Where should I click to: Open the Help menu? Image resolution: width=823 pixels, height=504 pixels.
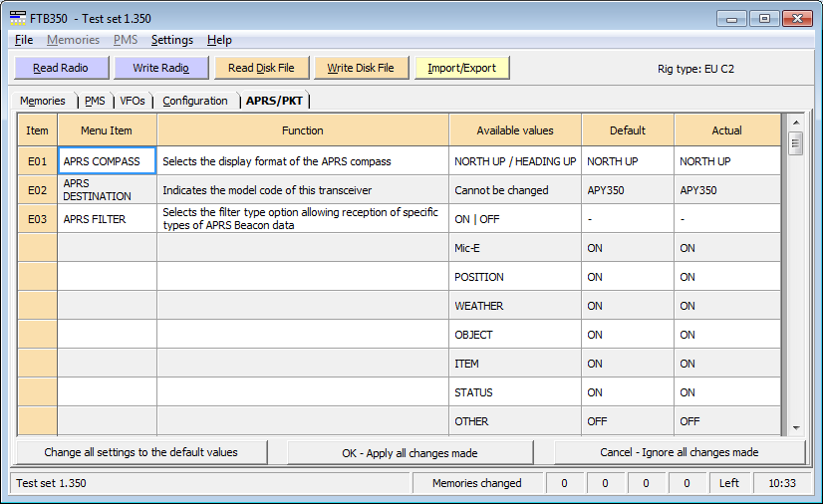pyautogui.click(x=219, y=40)
